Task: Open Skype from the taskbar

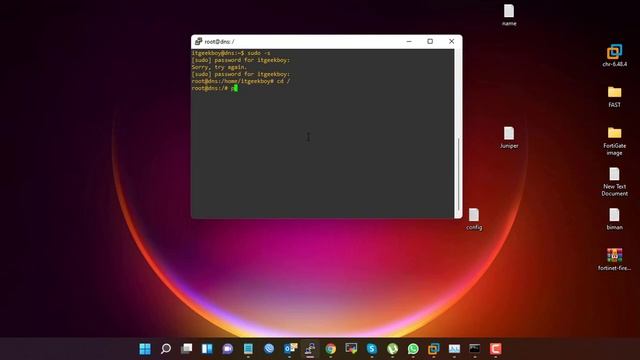Action: tap(371, 349)
